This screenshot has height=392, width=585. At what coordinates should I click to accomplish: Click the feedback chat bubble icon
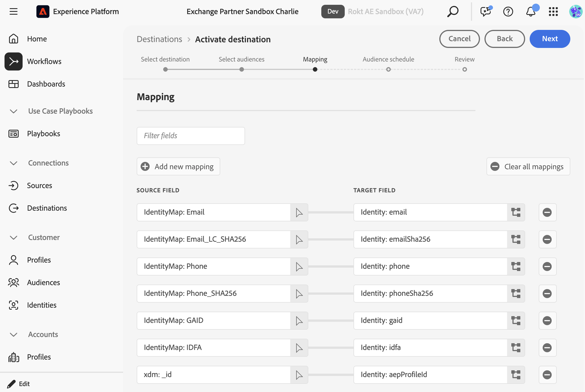point(485,12)
